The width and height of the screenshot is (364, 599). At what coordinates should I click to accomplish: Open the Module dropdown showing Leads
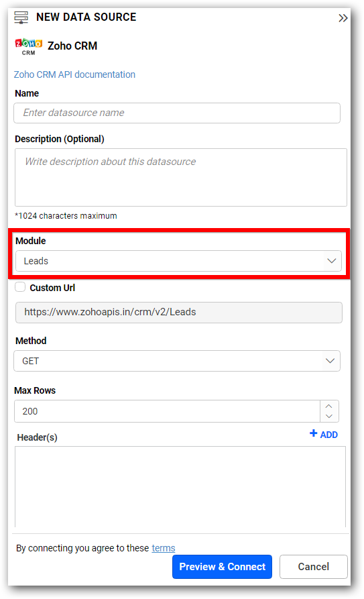click(178, 261)
